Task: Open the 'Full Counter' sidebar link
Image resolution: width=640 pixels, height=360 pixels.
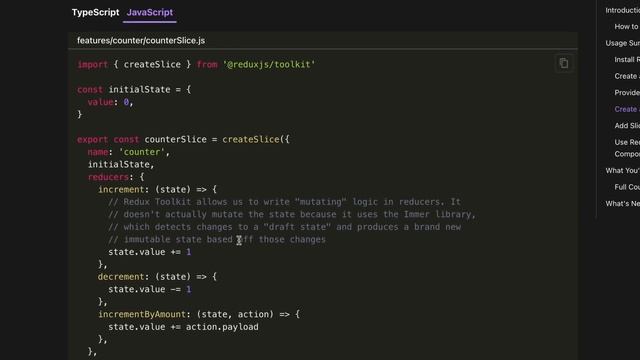Action: point(627,187)
